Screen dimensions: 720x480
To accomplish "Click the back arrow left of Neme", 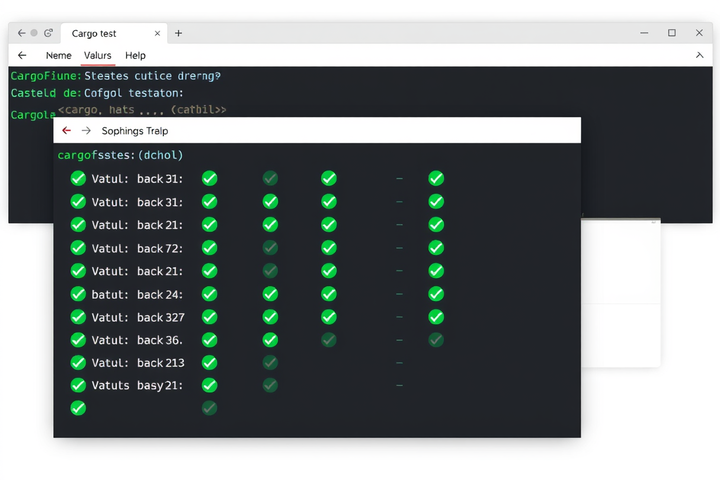I will pos(22,56).
